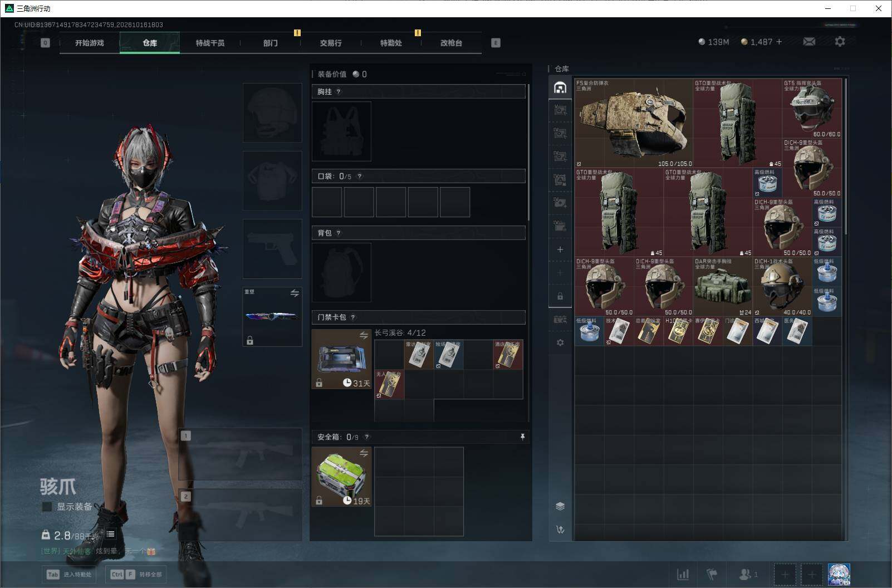Screen dimensions: 892x588
Task: Click the flags icon in bottom bar
Action: click(x=712, y=574)
